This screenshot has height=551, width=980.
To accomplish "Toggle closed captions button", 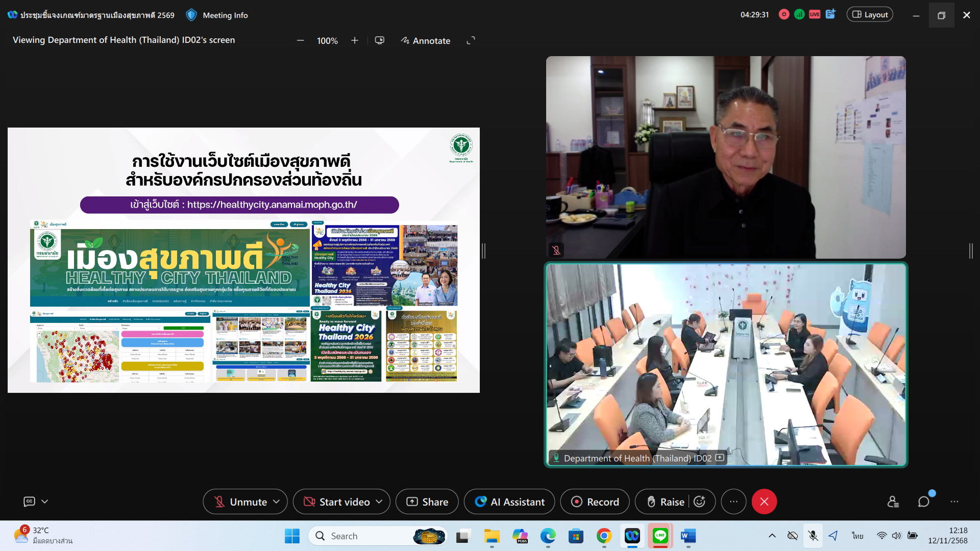I will (x=30, y=502).
